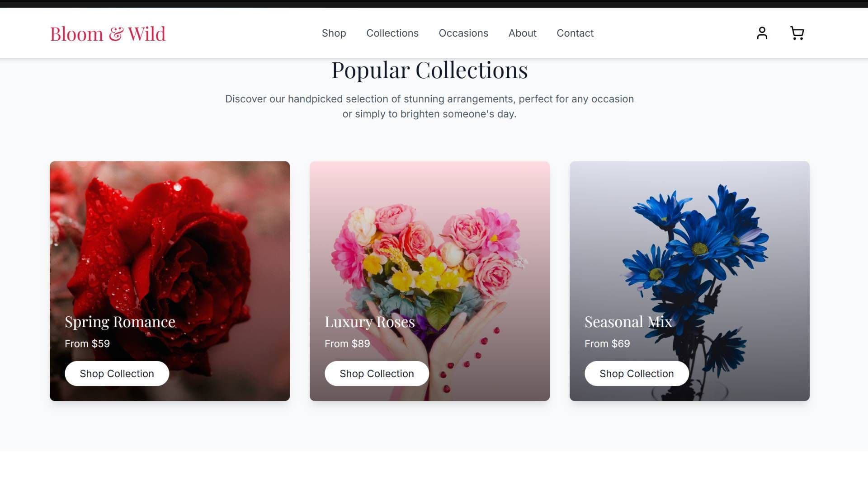Click the Spring Romance card title

(120, 322)
